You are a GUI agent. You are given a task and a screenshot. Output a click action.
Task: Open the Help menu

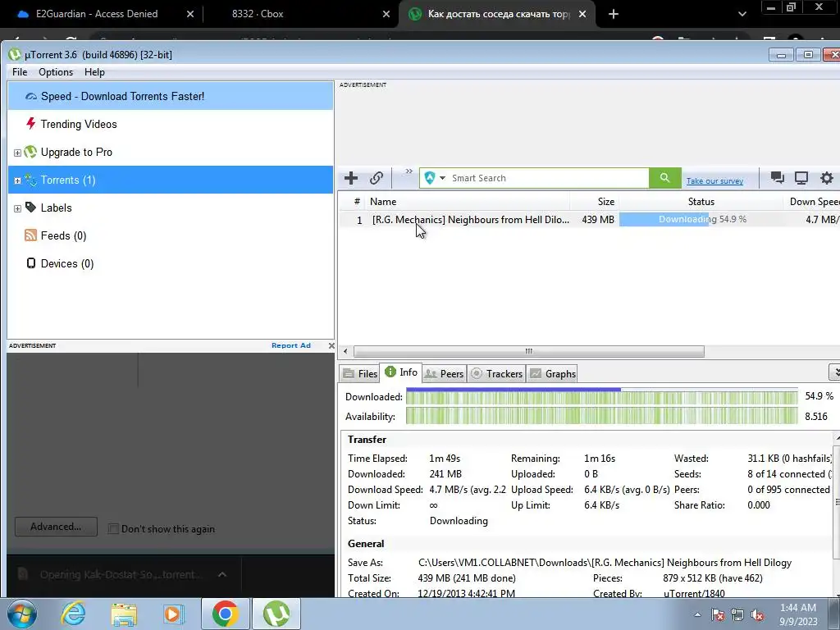tap(94, 72)
